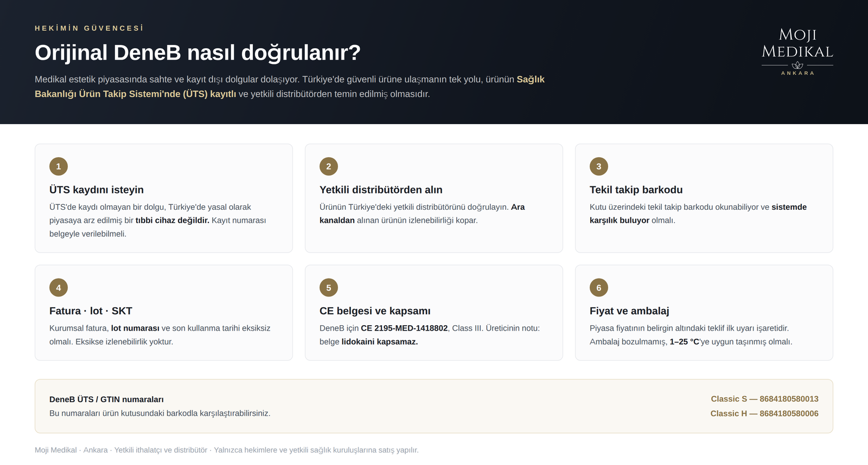Viewport: 868px width, 465px height.
Task: Click the bold 'sistemde karşılık buluyor' phrase
Action: (x=698, y=214)
